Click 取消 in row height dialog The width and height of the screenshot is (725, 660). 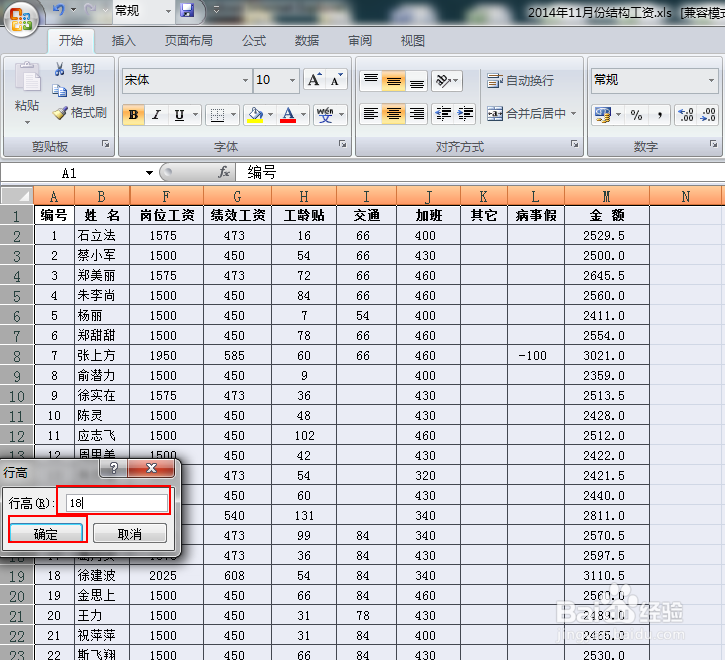coord(129,534)
